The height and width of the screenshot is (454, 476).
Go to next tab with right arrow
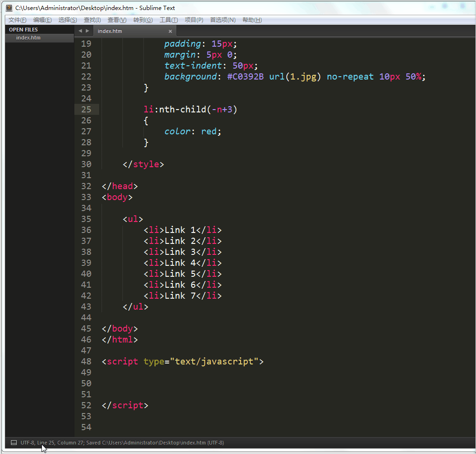87,30
